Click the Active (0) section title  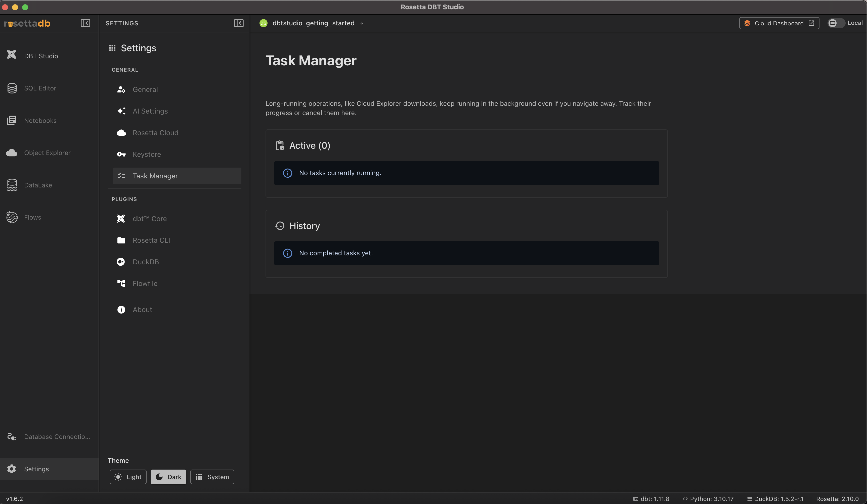pyautogui.click(x=310, y=145)
